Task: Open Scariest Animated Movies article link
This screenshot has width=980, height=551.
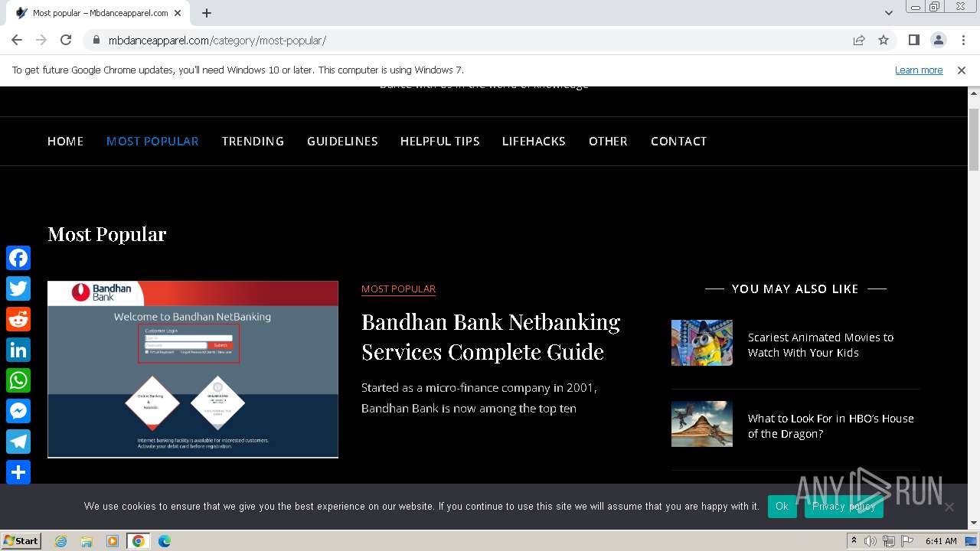Action: point(821,345)
